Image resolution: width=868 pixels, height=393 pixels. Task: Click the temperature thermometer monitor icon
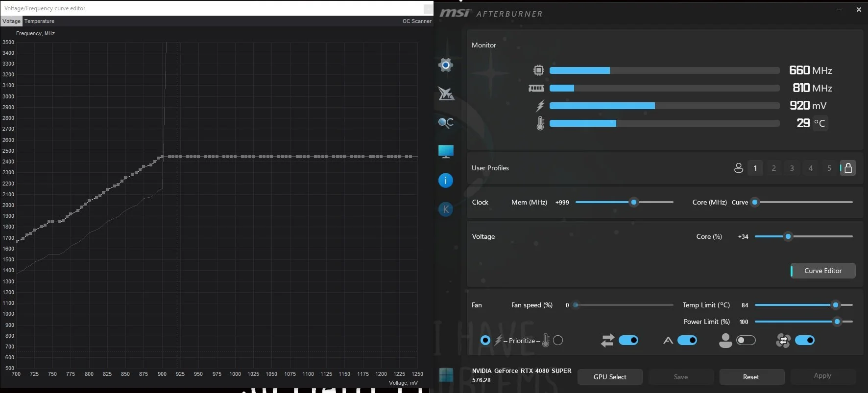[540, 123]
